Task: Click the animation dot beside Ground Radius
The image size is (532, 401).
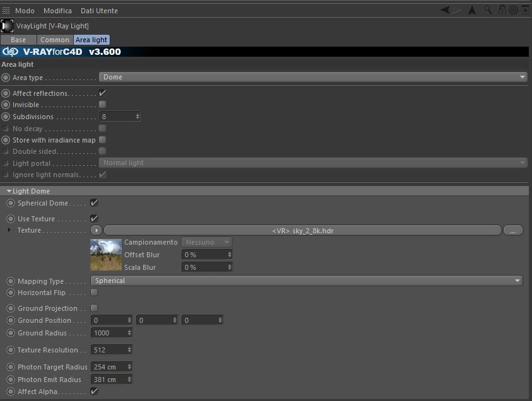Action: [x=11, y=333]
